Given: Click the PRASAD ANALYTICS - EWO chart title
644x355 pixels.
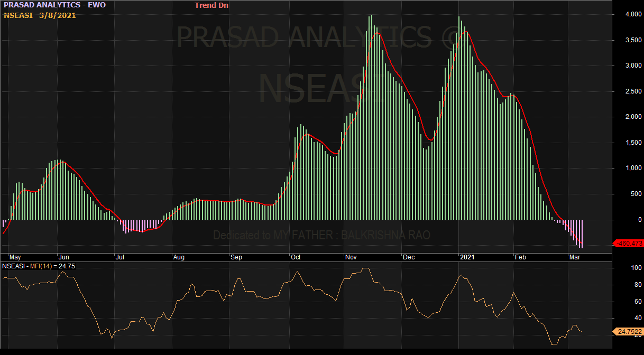Looking at the screenshot, I should 54,5.
